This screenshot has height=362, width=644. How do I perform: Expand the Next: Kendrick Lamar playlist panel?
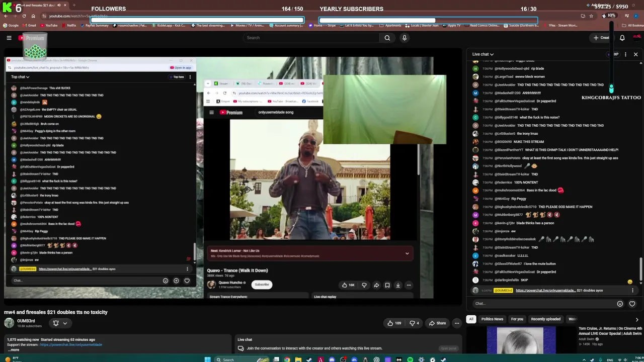pyautogui.click(x=407, y=253)
